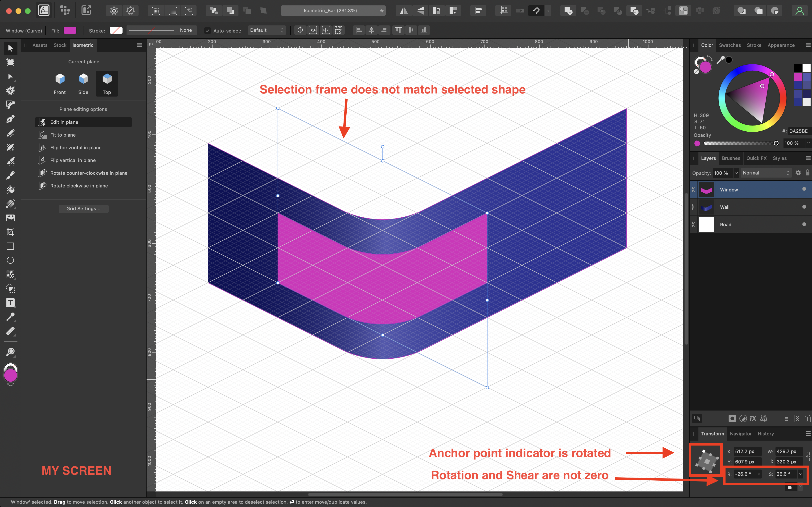Screen dimensions: 812x507
Task: Open the color Opacity dropdown arrow
Action: coord(808,143)
